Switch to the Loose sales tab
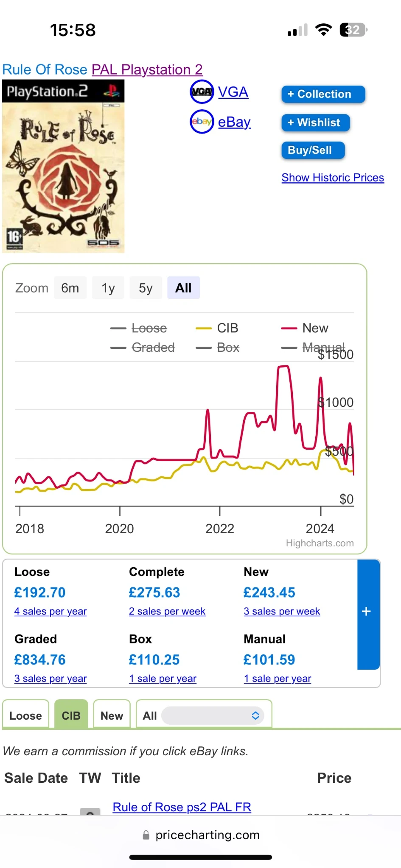The width and height of the screenshot is (401, 868). pyautogui.click(x=25, y=716)
